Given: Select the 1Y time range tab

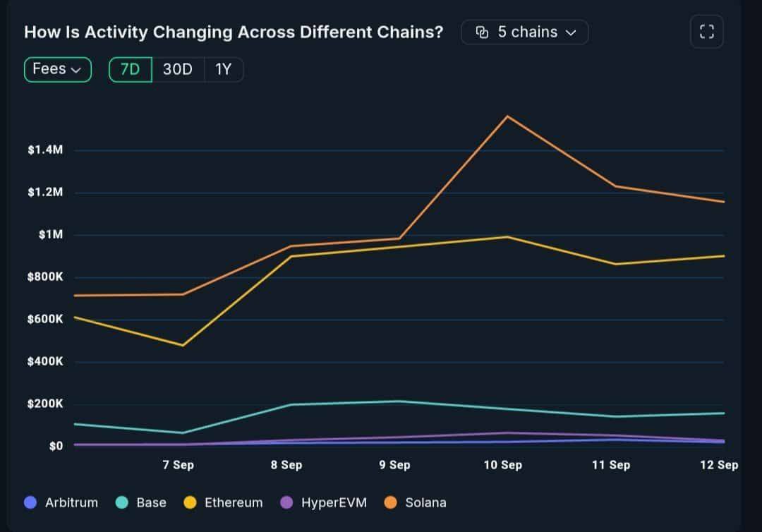Looking at the screenshot, I should tap(224, 69).
